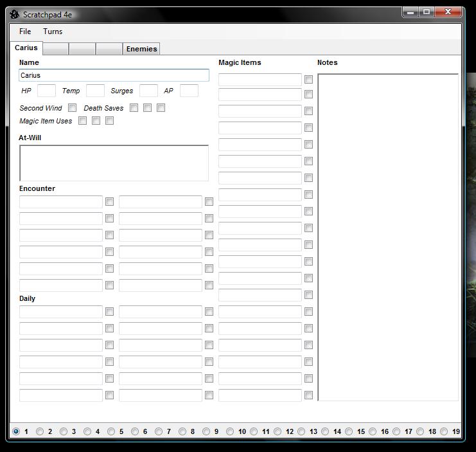
Task: Switch to the Enemies tab
Action: tap(141, 49)
